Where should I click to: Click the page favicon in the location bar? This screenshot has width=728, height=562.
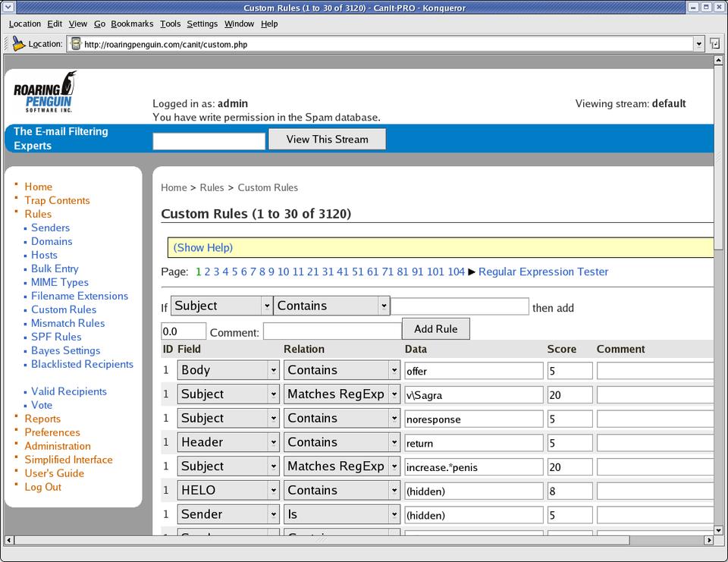(76, 44)
